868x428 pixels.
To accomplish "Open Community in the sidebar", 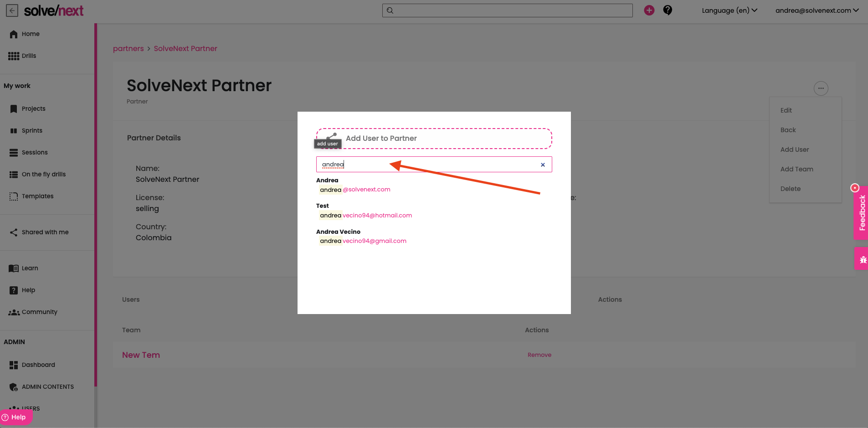I will [40, 312].
